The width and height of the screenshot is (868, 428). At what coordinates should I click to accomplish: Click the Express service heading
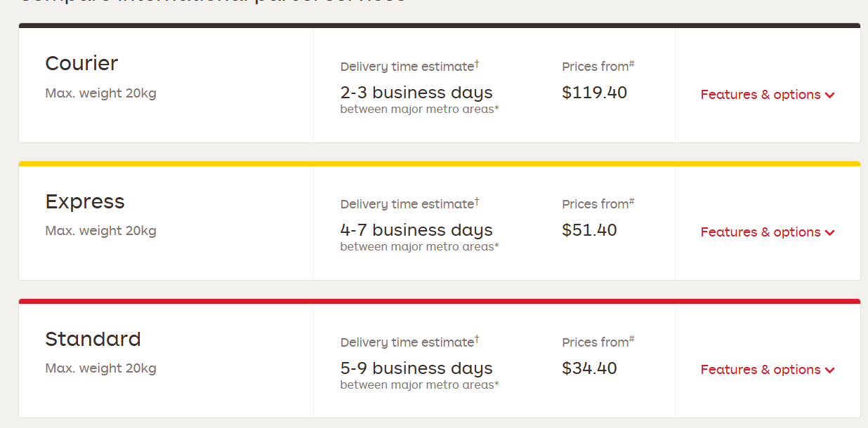click(85, 202)
